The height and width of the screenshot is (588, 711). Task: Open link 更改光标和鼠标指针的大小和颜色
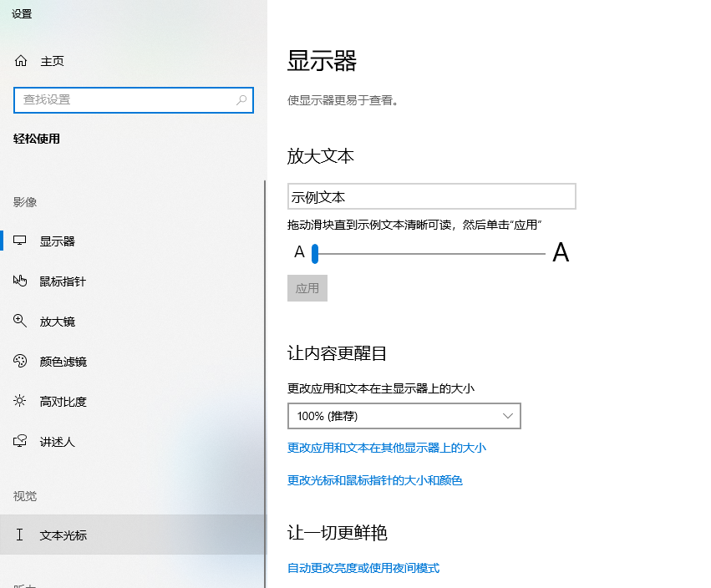tap(375, 480)
